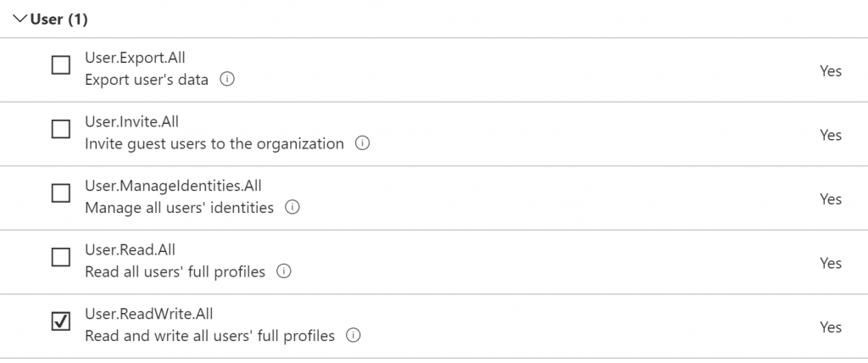Click info icon next to Invite guest users
This screenshot has width=868, height=363.
[362, 143]
